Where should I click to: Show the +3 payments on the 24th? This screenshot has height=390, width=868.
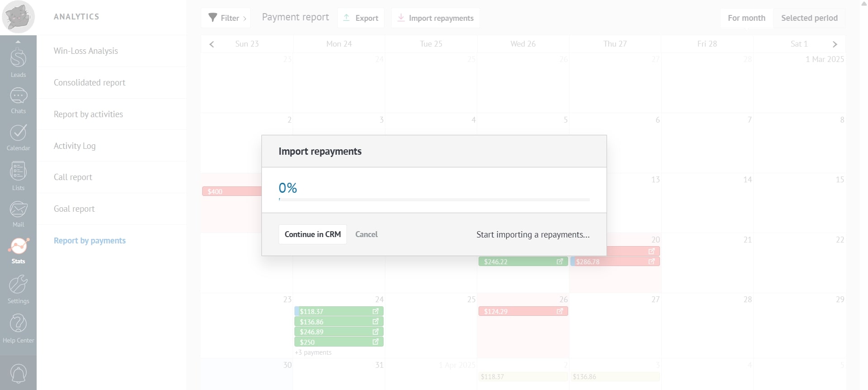coord(313,352)
